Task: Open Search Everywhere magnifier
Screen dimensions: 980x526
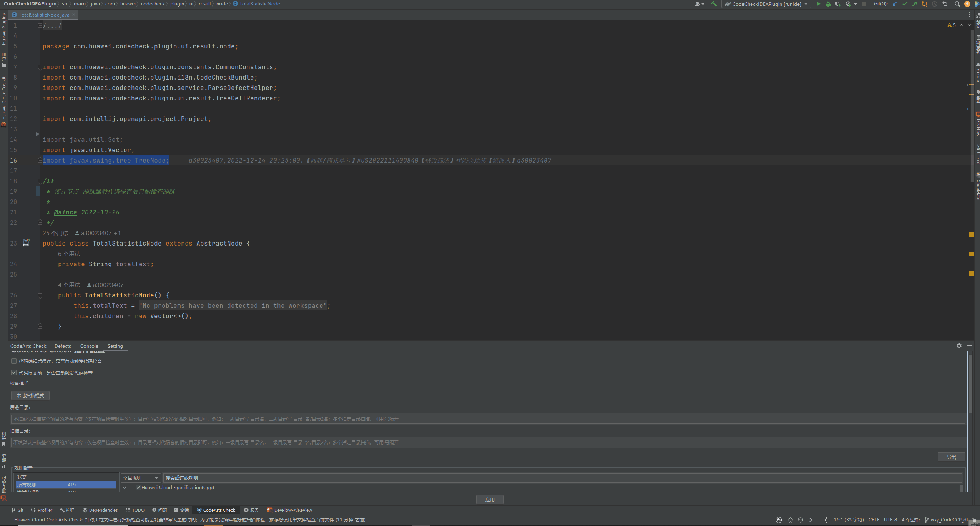Action: tap(957, 4)
